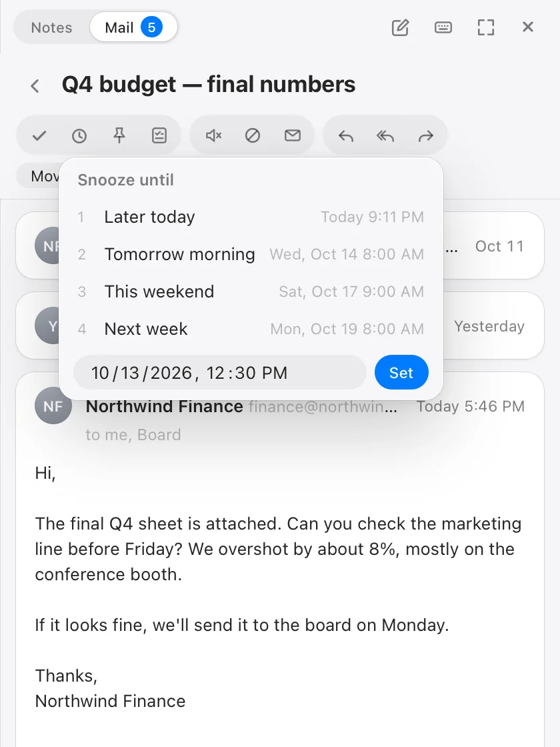The height and width of the screenshot is (747, 560).
Task: Close the mail panel
Action: click(527, 27)
